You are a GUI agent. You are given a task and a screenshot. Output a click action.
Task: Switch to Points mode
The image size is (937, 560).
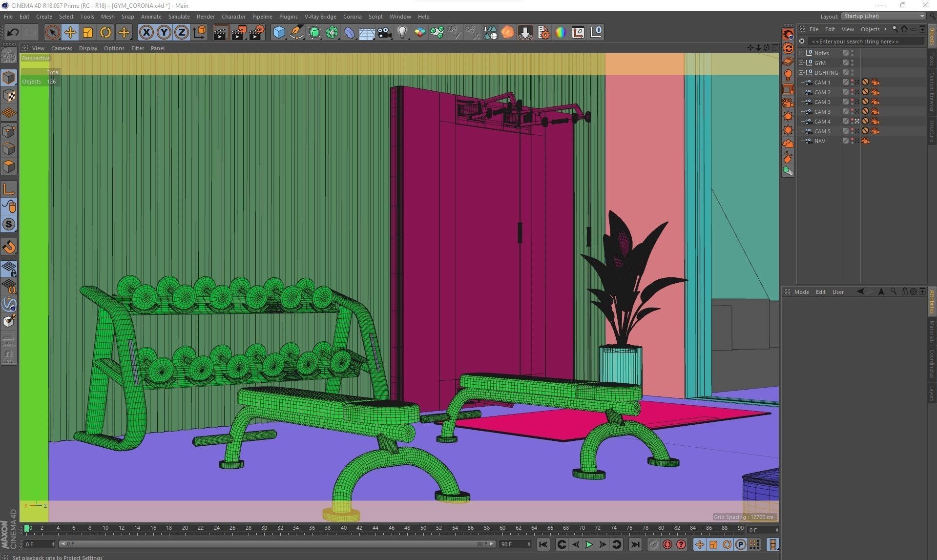[9, 131]
